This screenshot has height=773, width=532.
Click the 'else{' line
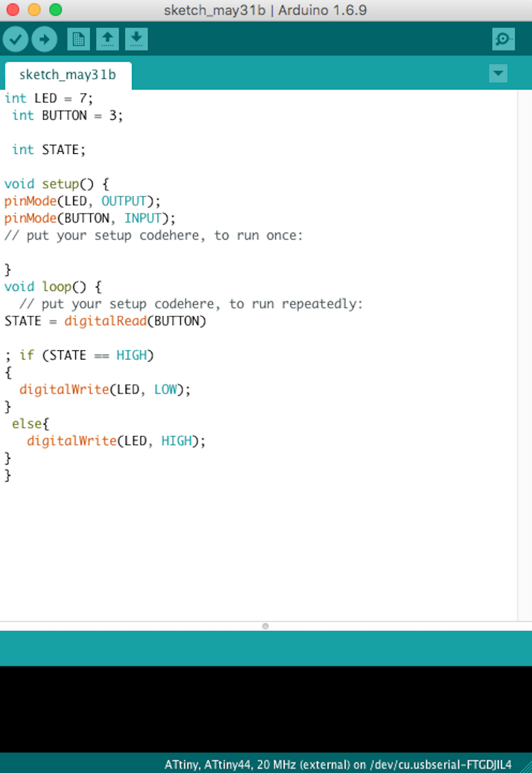[31, 423]
